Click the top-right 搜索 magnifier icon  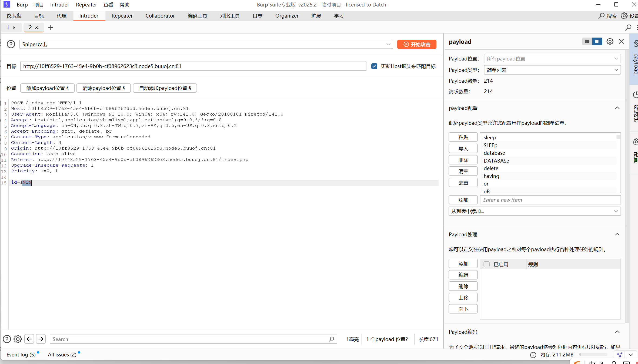click(x=601, y=16)
